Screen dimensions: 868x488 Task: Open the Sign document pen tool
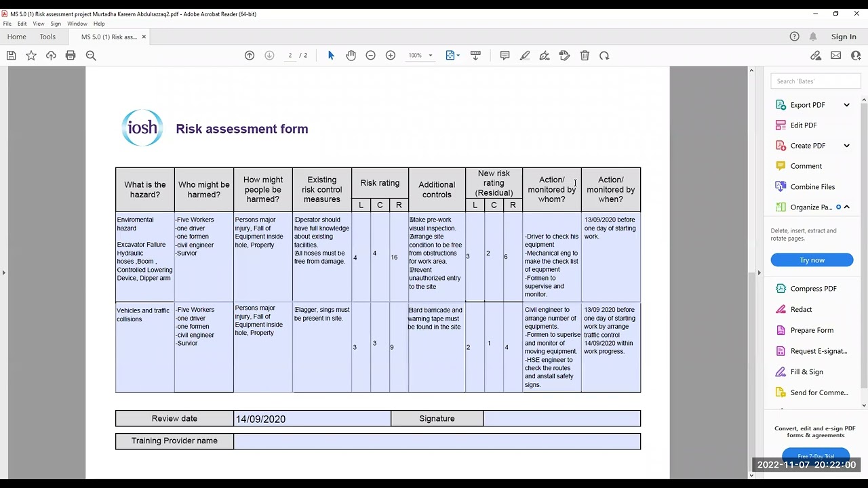[x=545, y=56]
